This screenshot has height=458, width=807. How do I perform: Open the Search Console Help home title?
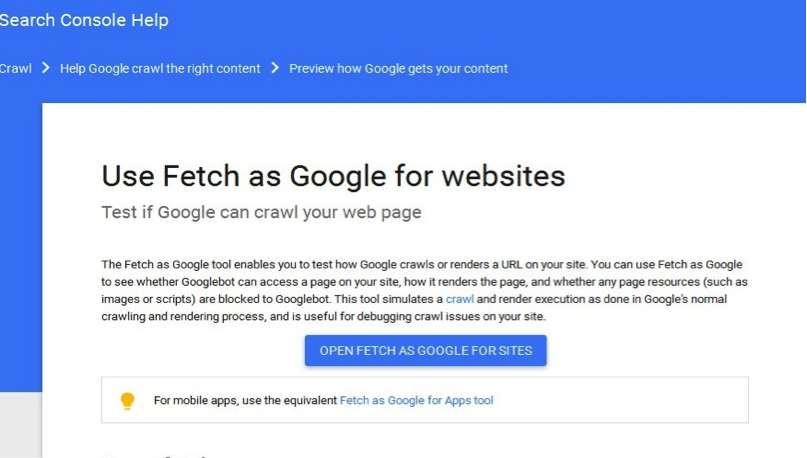pyautogui.click(x=84, y=20)
